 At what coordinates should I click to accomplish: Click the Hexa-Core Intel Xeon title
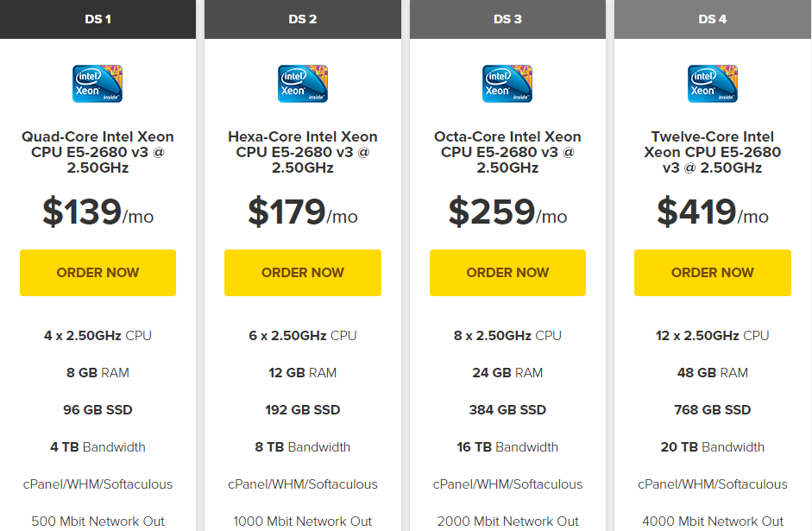(303, 152)
